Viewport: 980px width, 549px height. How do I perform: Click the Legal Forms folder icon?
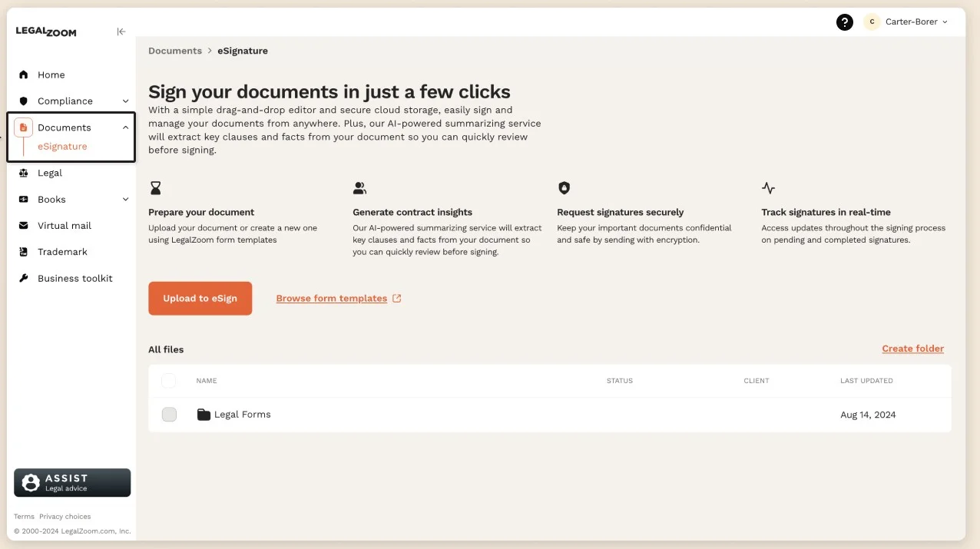click(204, 415)
